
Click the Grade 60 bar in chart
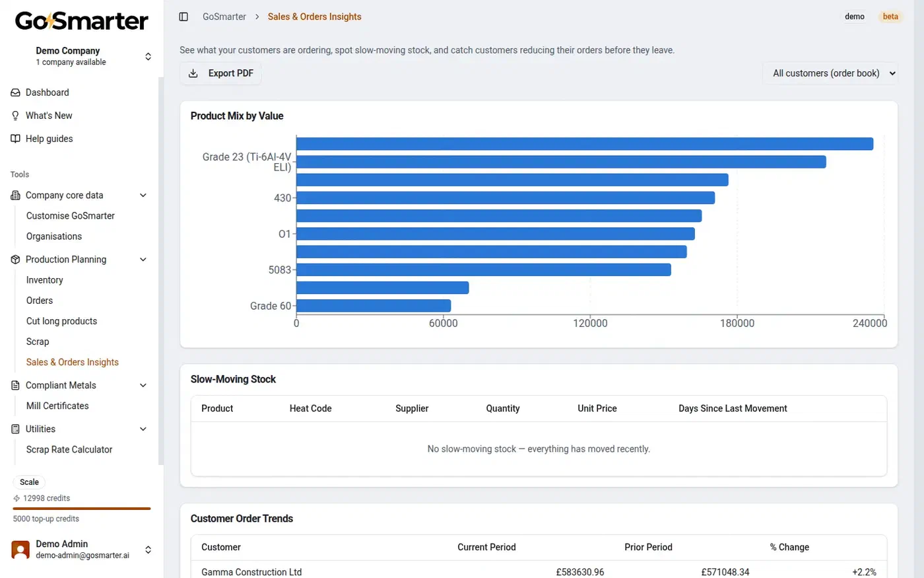(374, 306)
